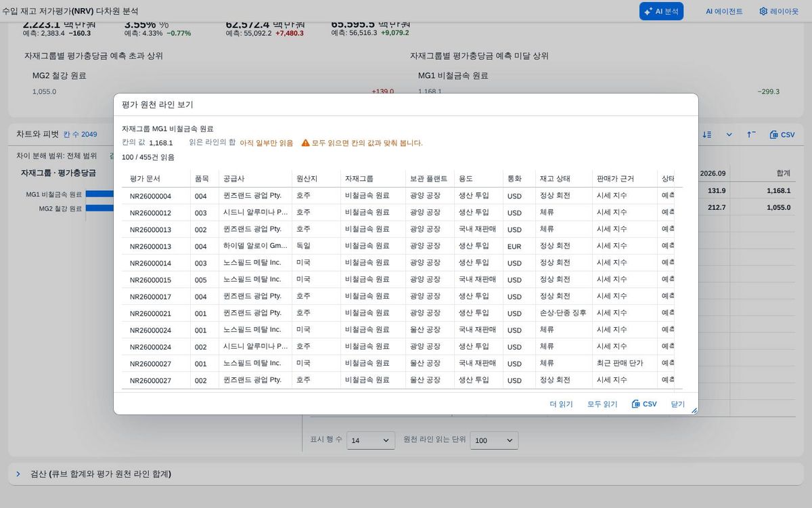Image resolution: width=812 pixels, height=508 pixels.
Task: Click the orange warning triangle icon
Action: coord(305,143)
